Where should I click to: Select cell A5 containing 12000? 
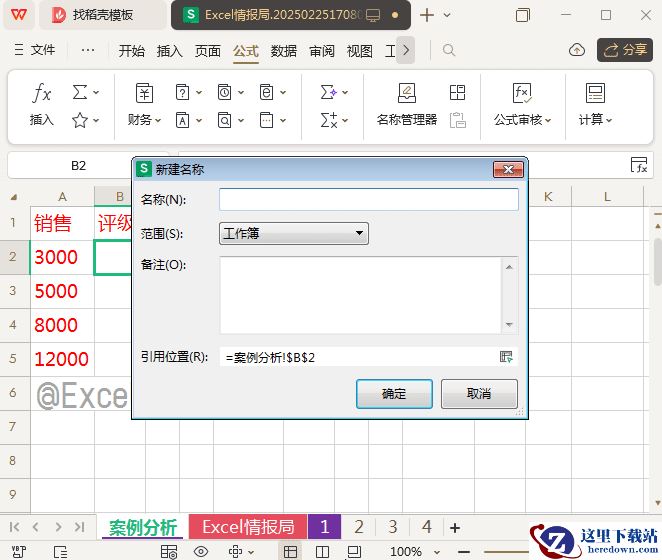click(x=62, y=359)
